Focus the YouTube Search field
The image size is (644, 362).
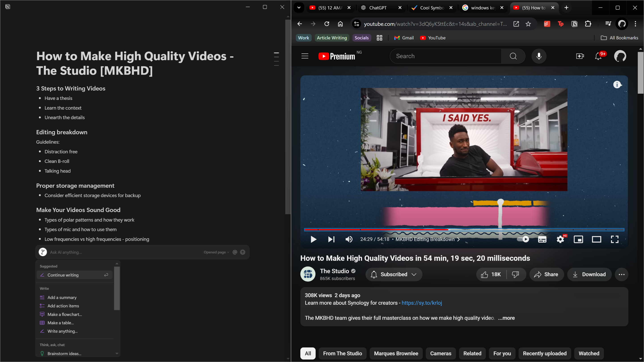445,56
